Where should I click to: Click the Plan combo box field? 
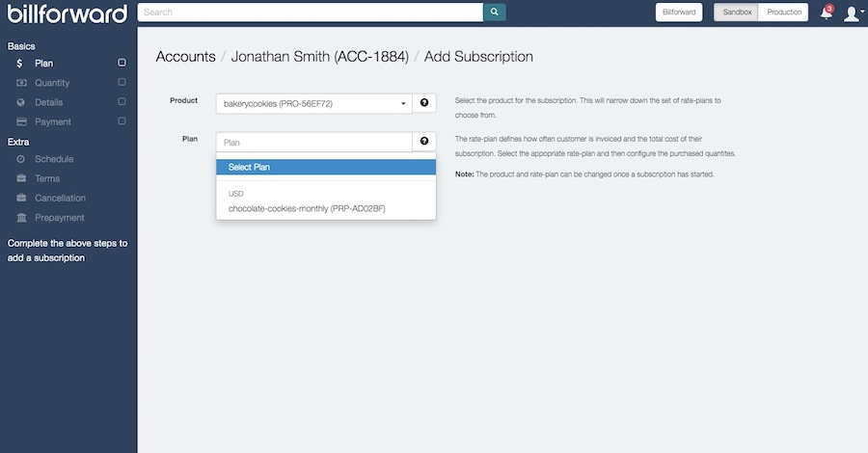313,142
